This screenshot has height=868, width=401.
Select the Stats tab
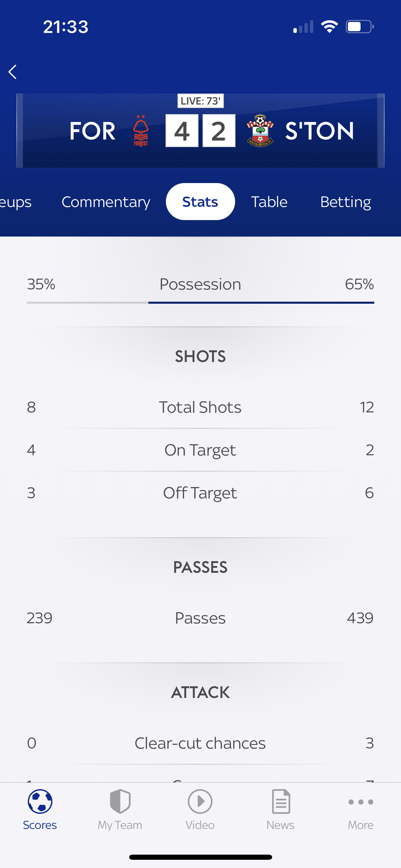pyautogui.click(x=200, y=202)
